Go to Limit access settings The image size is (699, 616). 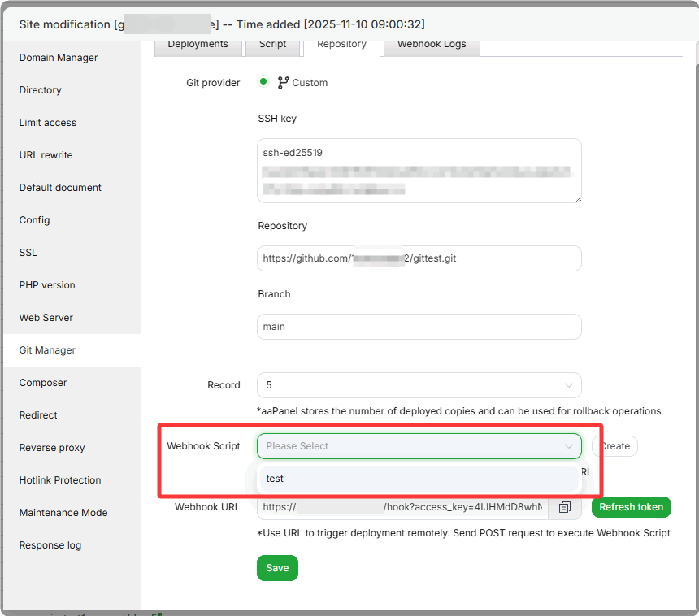click(x=48, y=123)
